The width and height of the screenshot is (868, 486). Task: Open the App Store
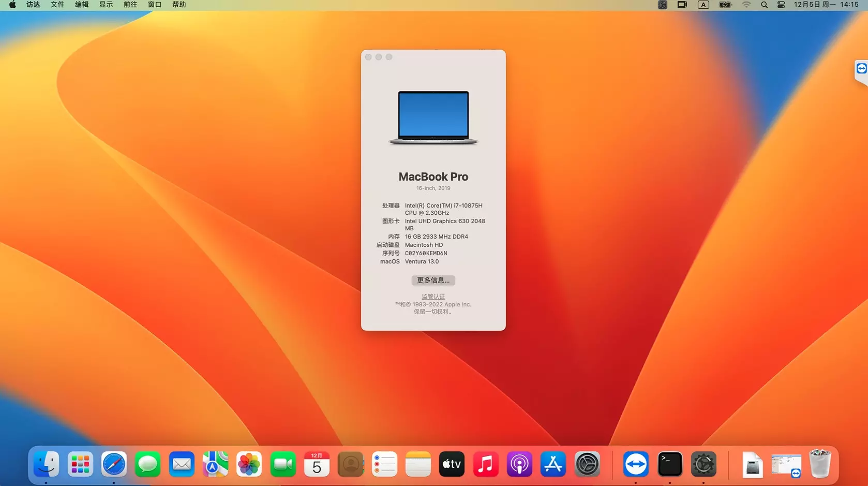553,464
